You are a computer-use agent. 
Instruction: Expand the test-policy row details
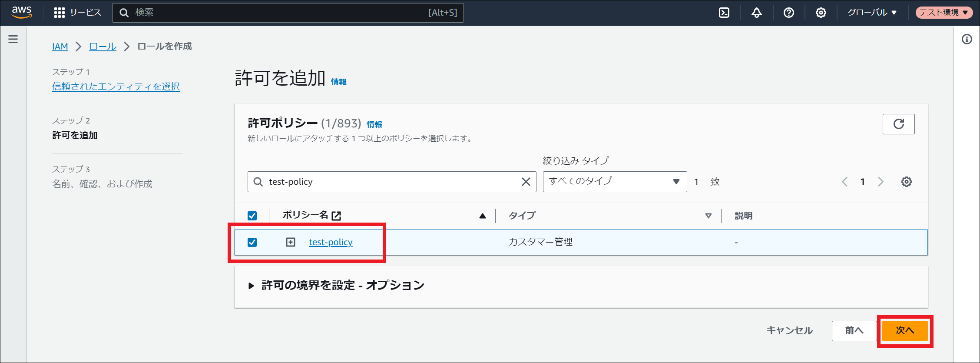pyautogui.click(x=291, y=242)
